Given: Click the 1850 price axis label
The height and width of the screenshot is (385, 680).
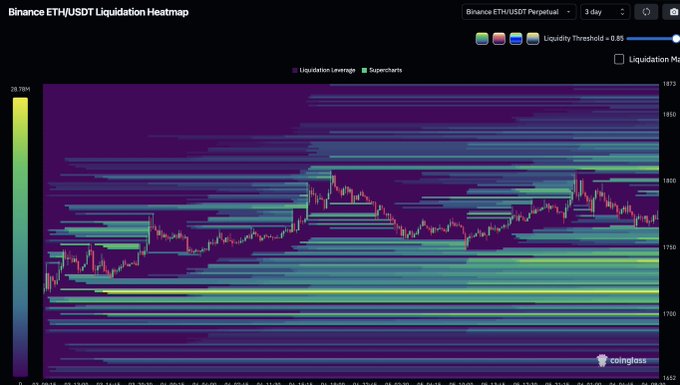Looking at the screenshot, I should 669,114.
